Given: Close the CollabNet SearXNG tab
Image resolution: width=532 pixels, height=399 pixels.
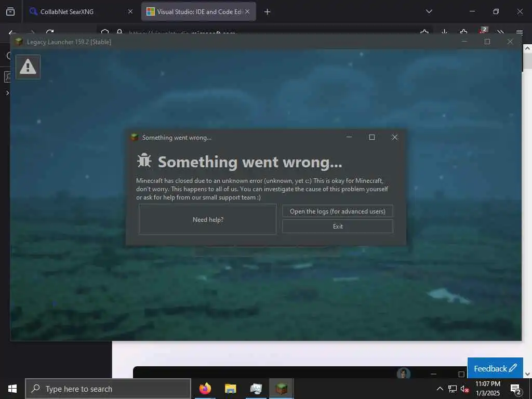Looking at the screenshot, I should pos(130,11).
